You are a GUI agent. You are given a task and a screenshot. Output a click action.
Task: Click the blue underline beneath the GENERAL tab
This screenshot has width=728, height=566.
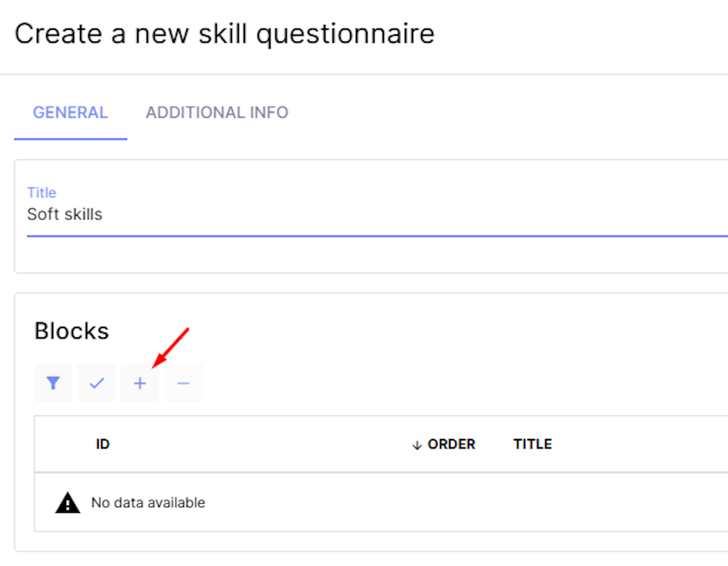coord(70,139)
